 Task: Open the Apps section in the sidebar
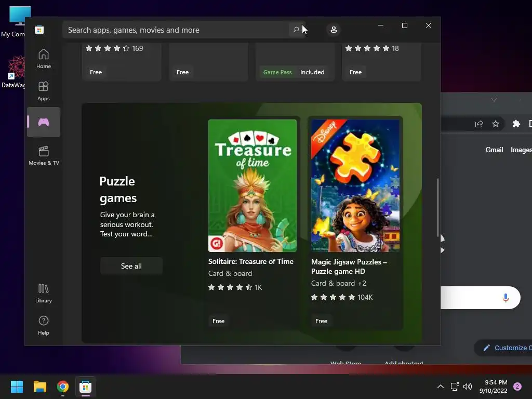click(44, 91)
